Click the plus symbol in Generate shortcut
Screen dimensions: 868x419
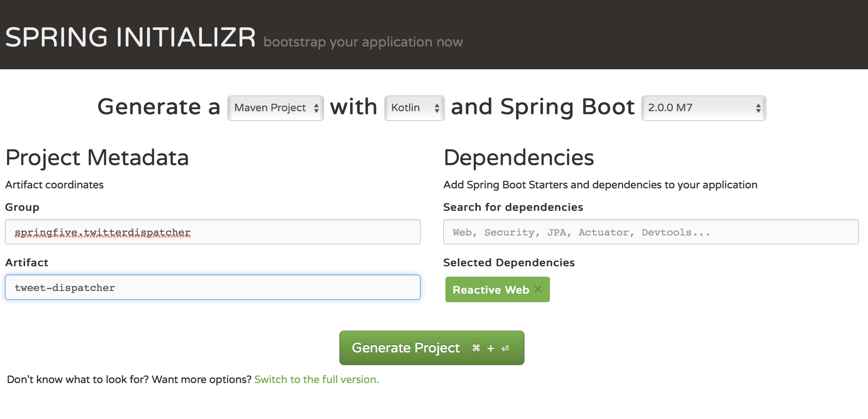[x=491, y=349]
